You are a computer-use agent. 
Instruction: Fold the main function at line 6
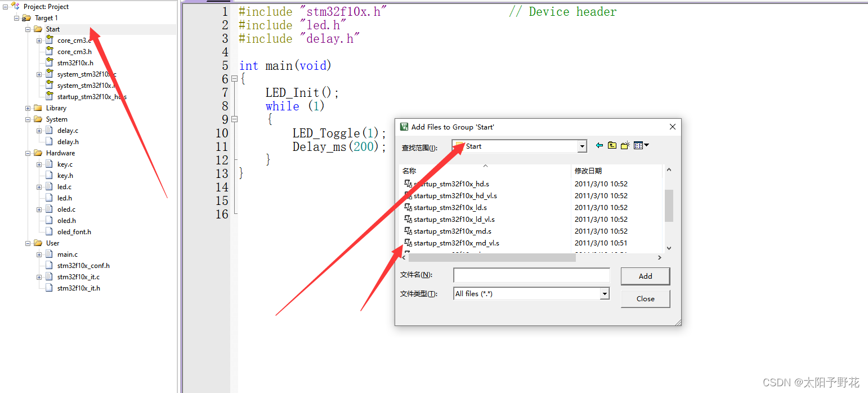coord(235,79)
